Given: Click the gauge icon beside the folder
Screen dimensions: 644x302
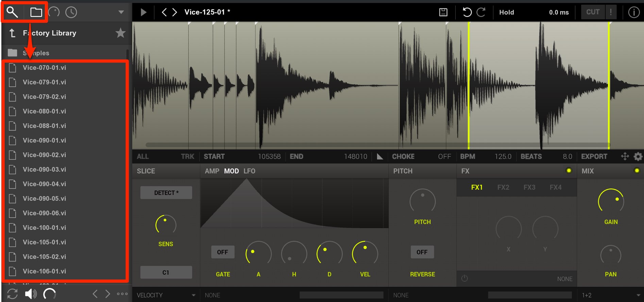Looking at the screenshot, I should (54, 12).
